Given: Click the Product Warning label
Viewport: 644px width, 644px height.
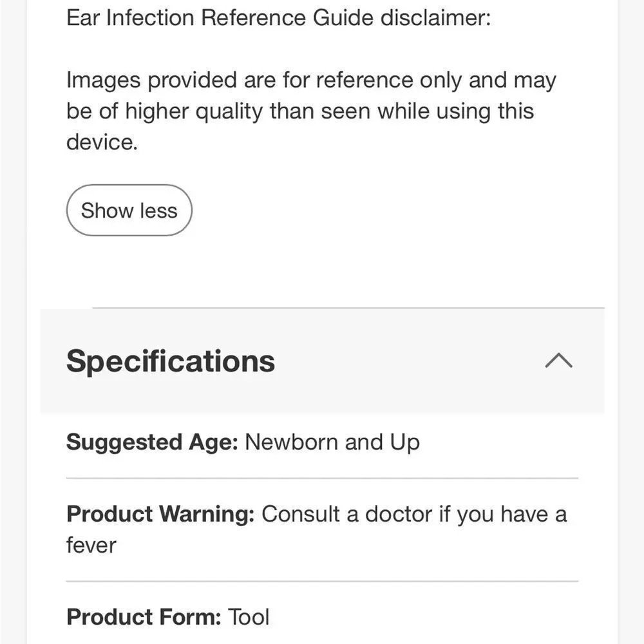Looking at the screenshot, I should [x=160, y=514].
